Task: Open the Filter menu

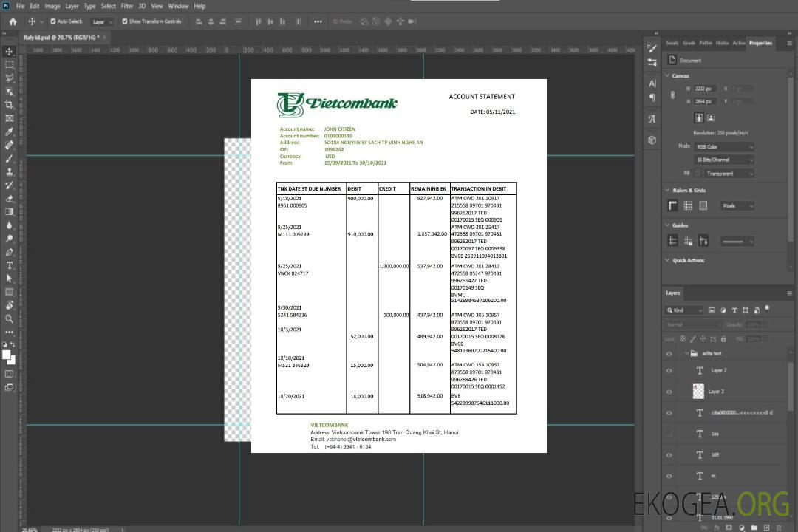Action: click(x=127, y=6)
